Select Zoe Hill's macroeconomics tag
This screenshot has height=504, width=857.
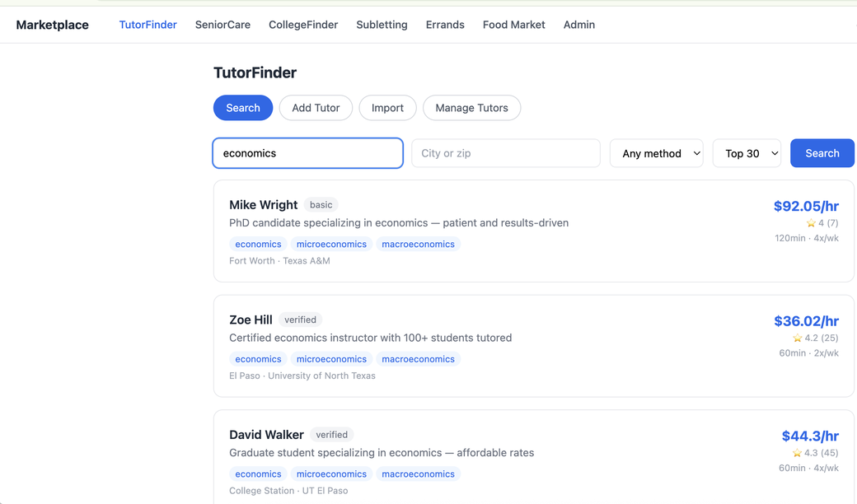point(418,359)
